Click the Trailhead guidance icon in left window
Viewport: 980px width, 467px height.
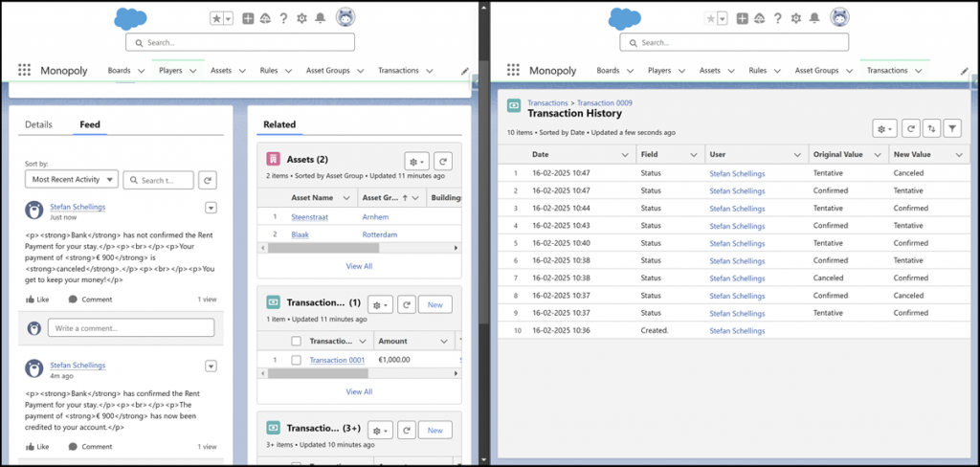pyautogui.click(x=266, y=19)
